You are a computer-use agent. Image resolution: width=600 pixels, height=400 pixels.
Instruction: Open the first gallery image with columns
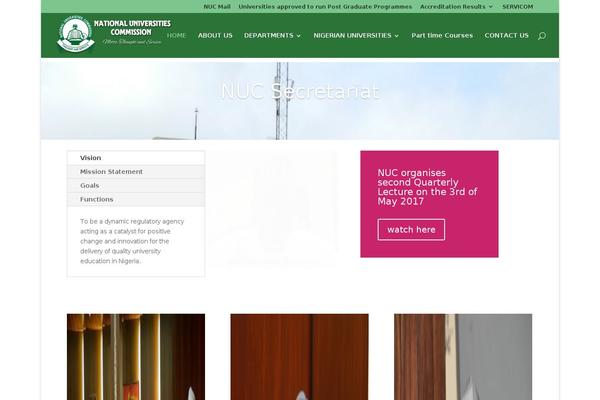click(x=136, y=357)
